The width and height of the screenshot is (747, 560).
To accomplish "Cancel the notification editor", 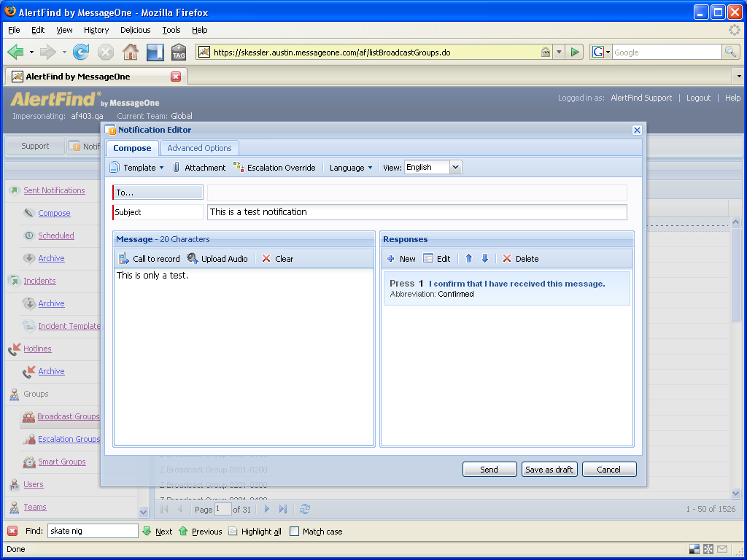I will tap(609, 469).
